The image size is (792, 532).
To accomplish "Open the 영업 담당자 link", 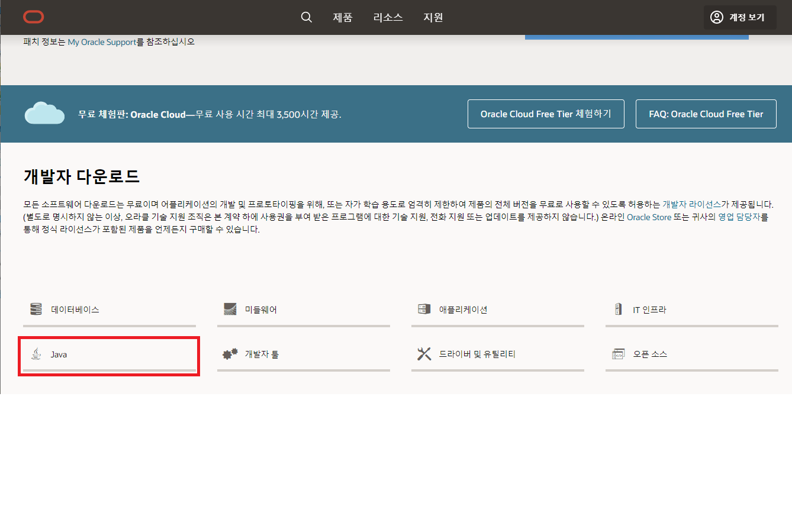I will pyautogui.click(x=739, y=217).
